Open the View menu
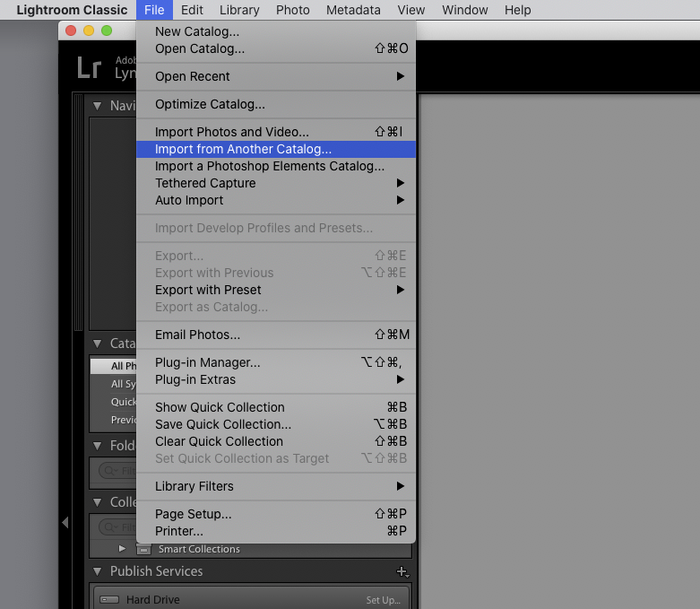This screenshot has width=700, height=609. point(410,10)
